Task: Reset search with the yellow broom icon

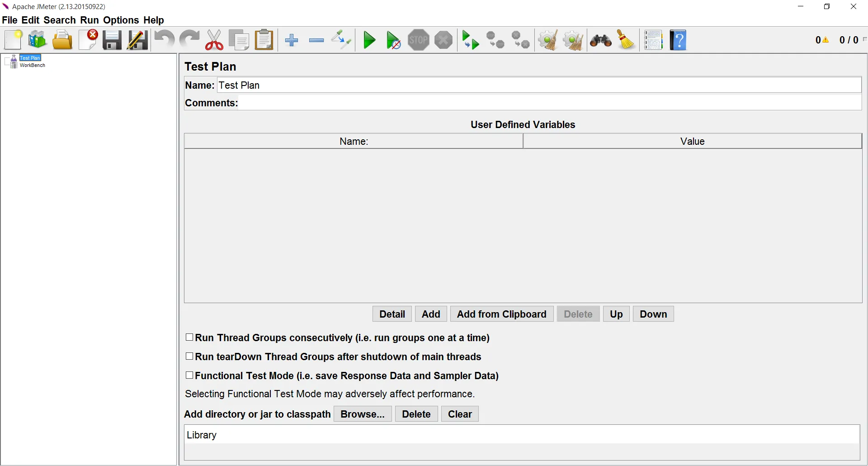Action: [626, 40]
